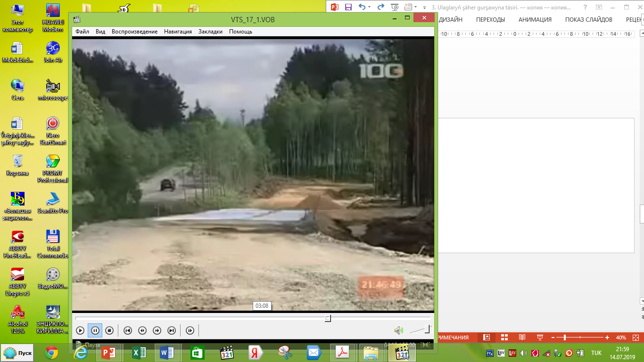Click the zoom in plus in PowerPoint

pyautogui.click(x=607, y=337)
